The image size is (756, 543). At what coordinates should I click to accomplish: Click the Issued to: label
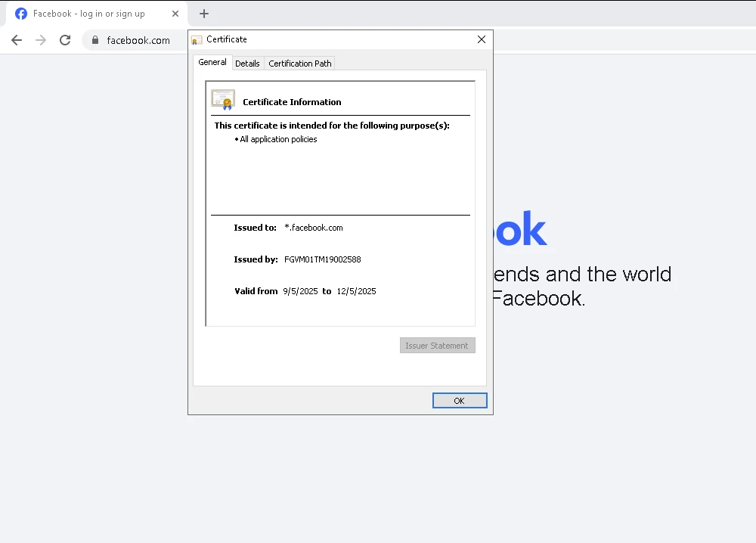[x=255, y=228]
